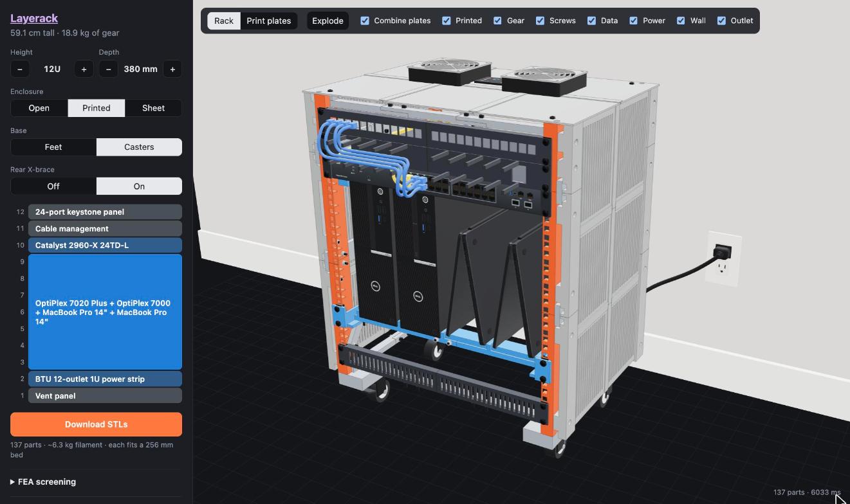This screenshot has height=504, width=850.
Task: Select Open enclosure option
Action: [x=39, y=108]
